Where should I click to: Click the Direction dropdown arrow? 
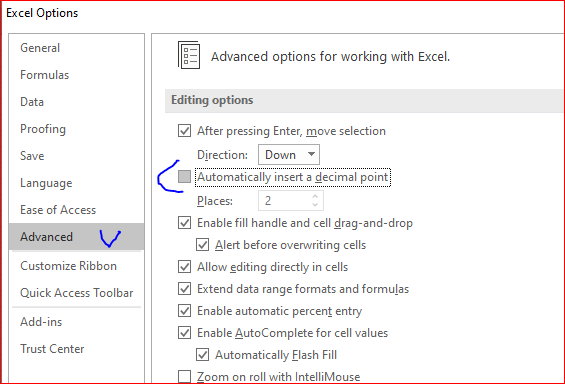tap(311, 154)
